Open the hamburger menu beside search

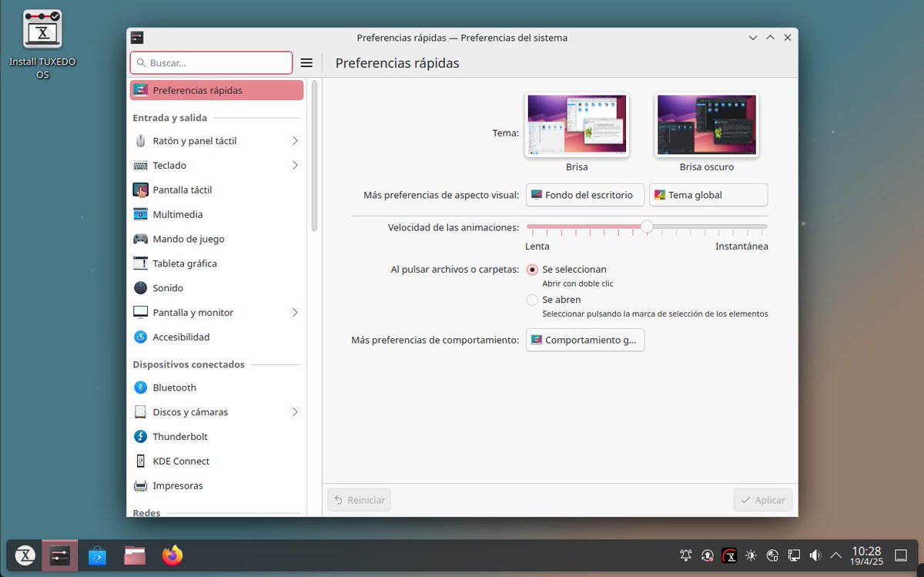[306, 62]
